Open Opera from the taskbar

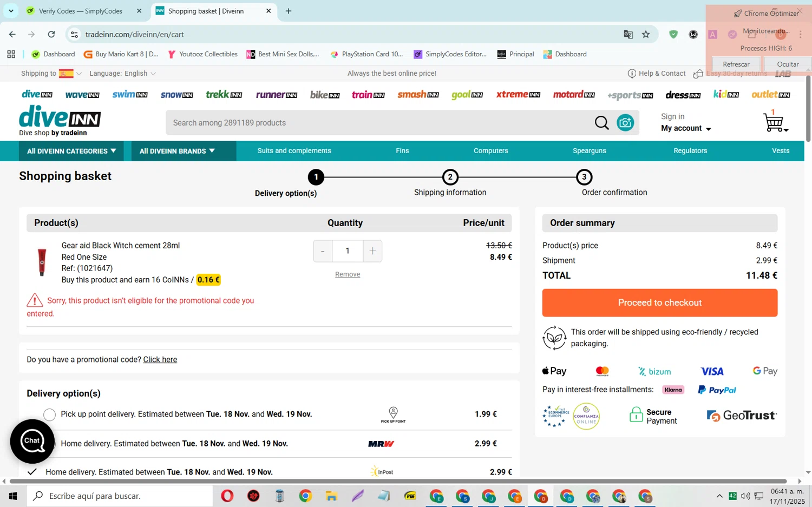click(227, 496)
